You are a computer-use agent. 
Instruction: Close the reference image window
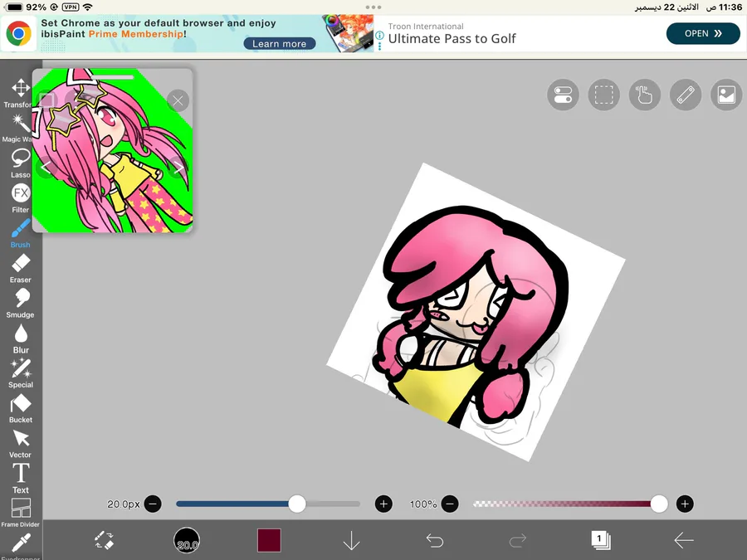coord(178,101)
